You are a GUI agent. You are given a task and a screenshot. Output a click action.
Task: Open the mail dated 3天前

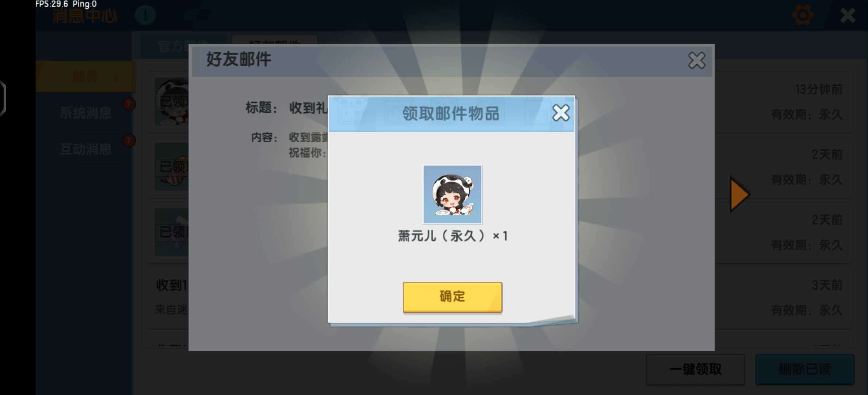pyautogui.click(x=499, y=297)
